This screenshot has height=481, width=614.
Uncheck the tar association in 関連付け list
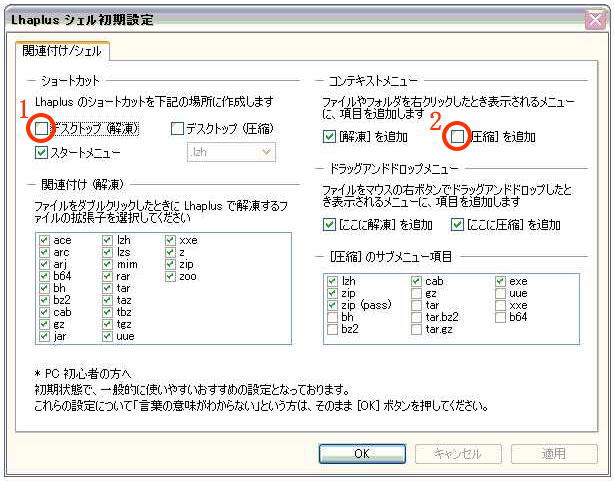pyautogui.click(x=107, y=288)
